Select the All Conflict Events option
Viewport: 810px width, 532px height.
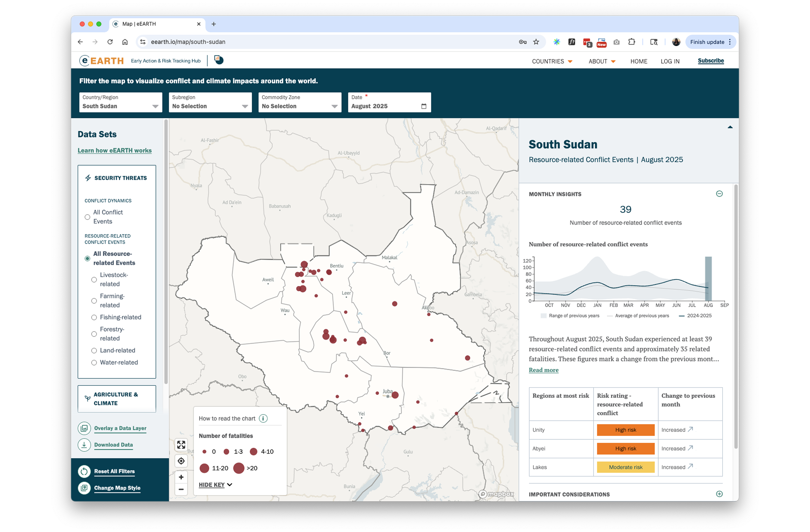87,217
